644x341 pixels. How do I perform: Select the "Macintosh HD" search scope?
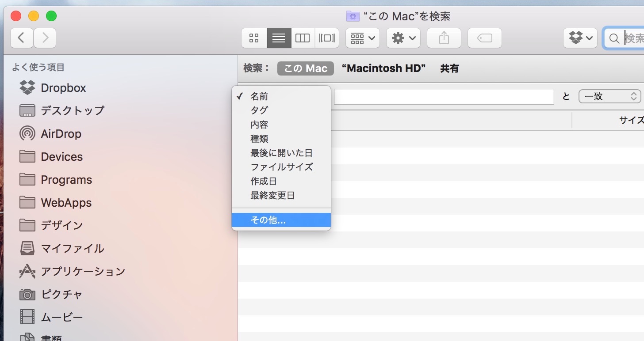click(x=384, y=68)
